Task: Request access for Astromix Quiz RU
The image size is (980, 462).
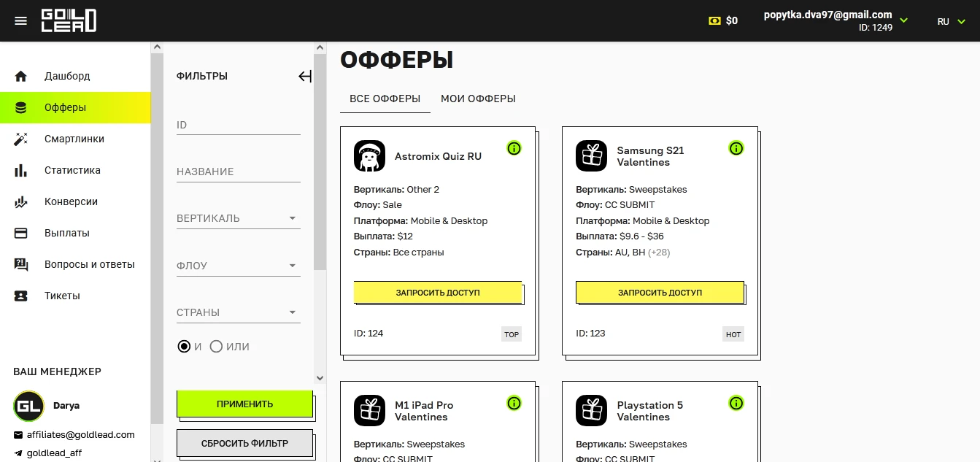Action: click(438, 292)
